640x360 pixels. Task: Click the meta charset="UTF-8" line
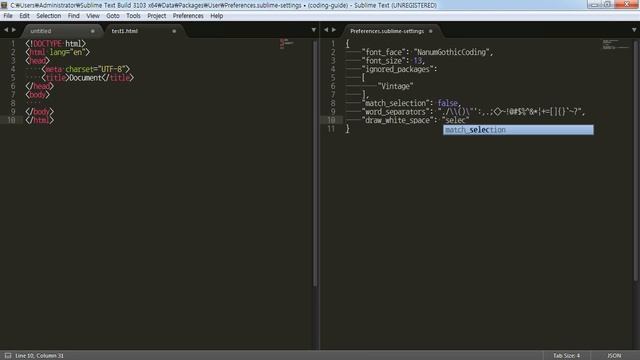[x=86, y=69]
